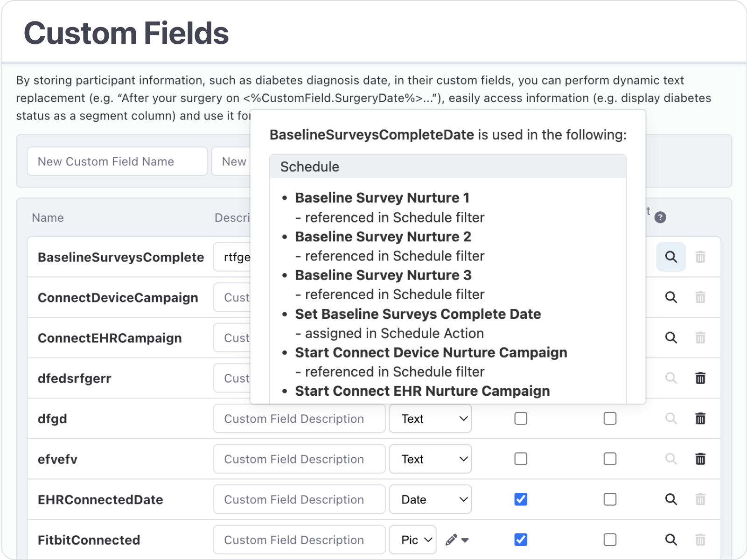
Task: Toggle the second checkbox for EHRConnectedDate
Action: [610, 499]
